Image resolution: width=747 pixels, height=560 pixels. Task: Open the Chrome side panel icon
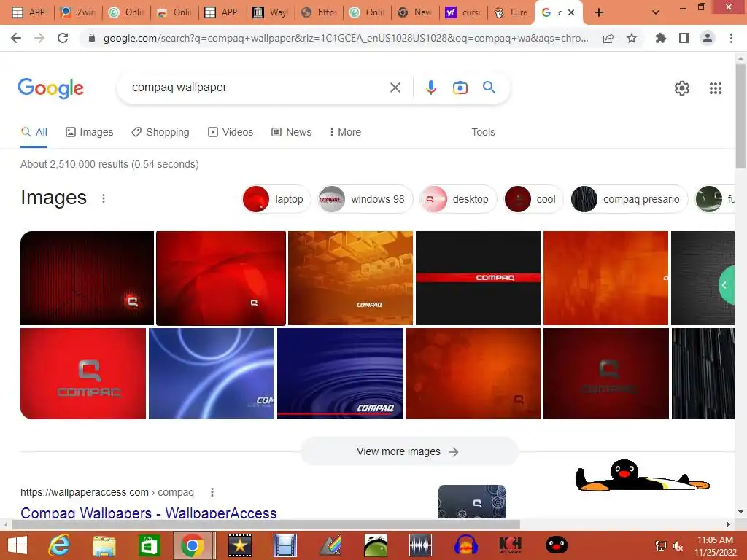pos(684,38)
